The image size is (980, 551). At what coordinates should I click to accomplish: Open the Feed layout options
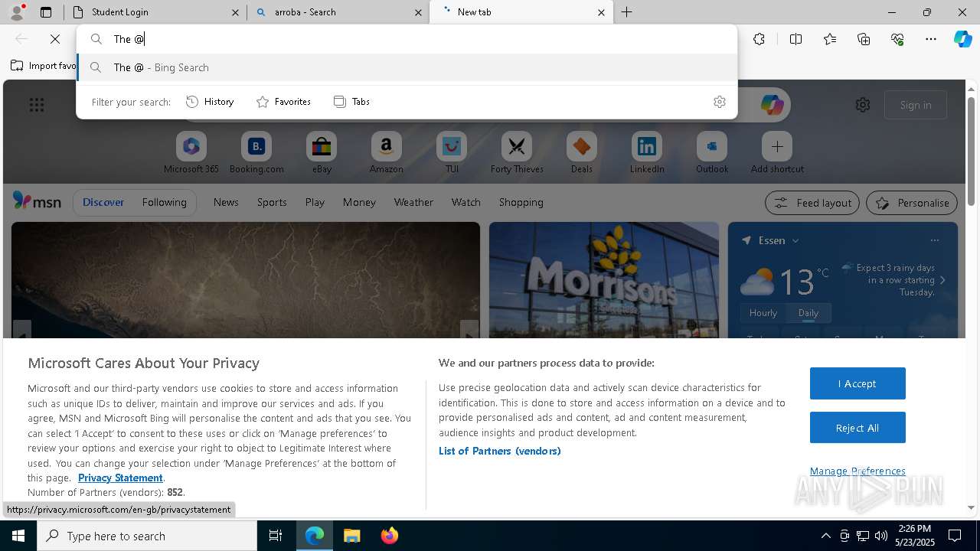click(x=812, y=203)
